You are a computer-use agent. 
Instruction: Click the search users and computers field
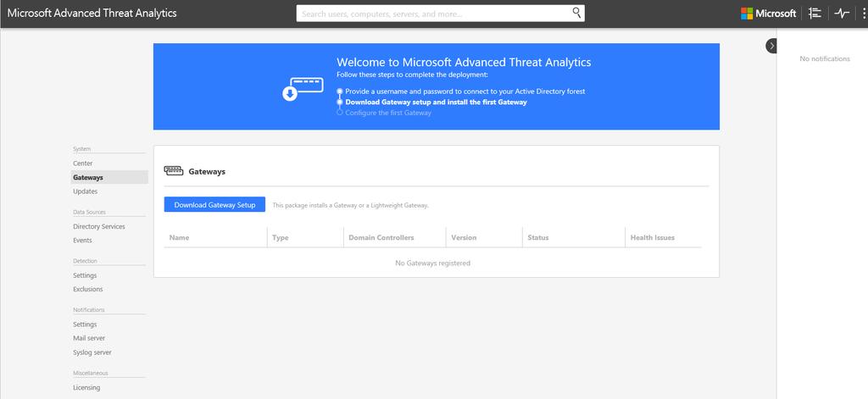pos(440,14)
